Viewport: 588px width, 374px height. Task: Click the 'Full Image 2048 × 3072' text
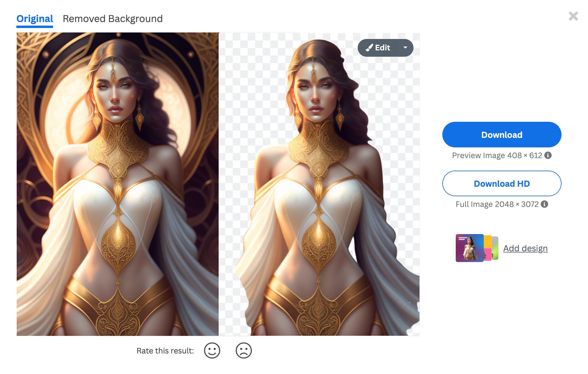point(497,204)
